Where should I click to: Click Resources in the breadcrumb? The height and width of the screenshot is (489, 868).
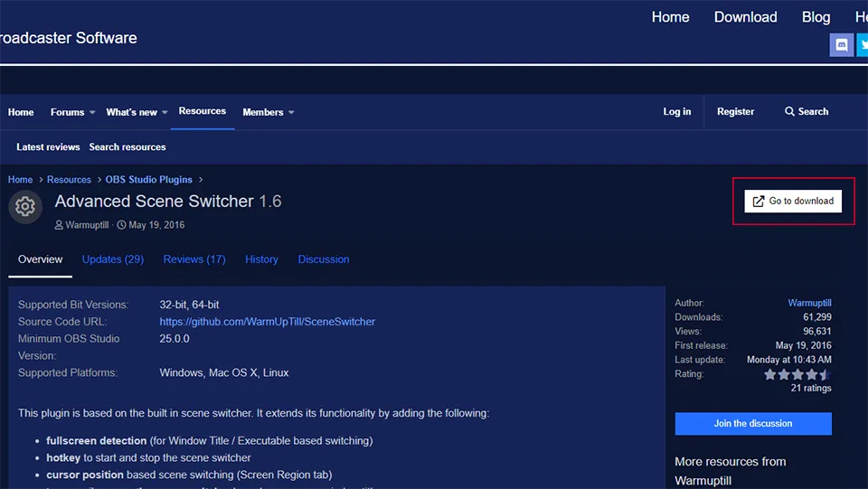click(x=69, y=180)
